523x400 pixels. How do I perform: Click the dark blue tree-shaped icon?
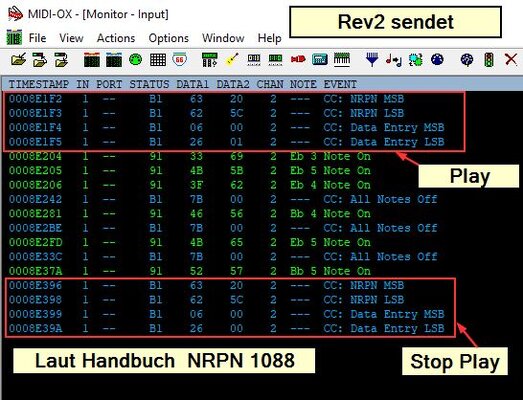(467, 60)
